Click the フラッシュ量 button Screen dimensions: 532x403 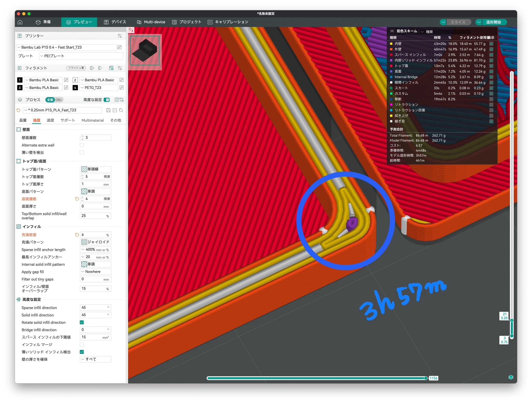click(76, 68)
